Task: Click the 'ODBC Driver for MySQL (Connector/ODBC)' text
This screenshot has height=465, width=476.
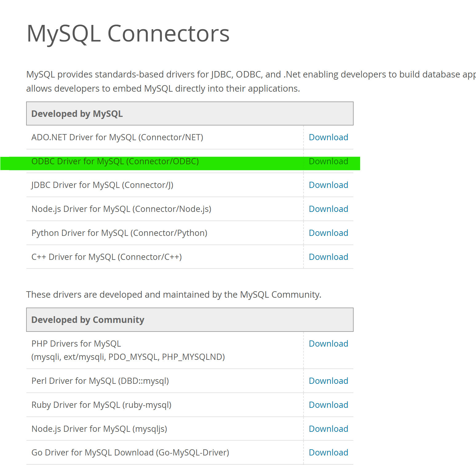Action: click(115, 161)
